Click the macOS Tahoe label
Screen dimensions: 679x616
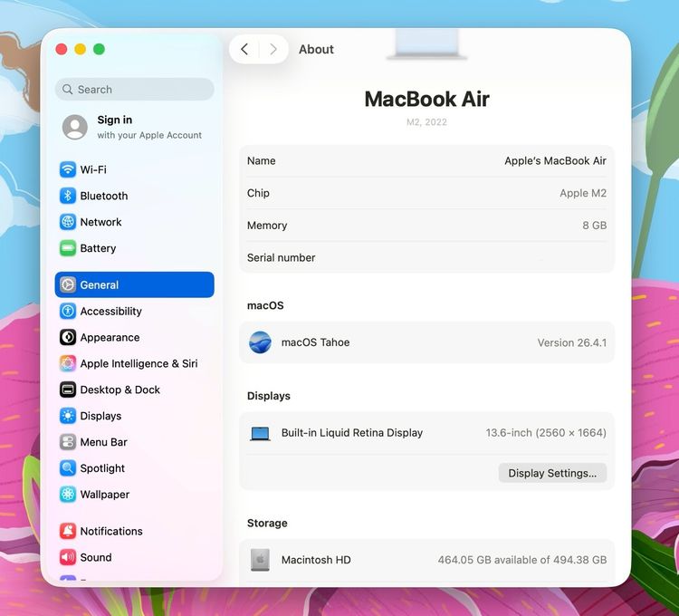(315, 342)
